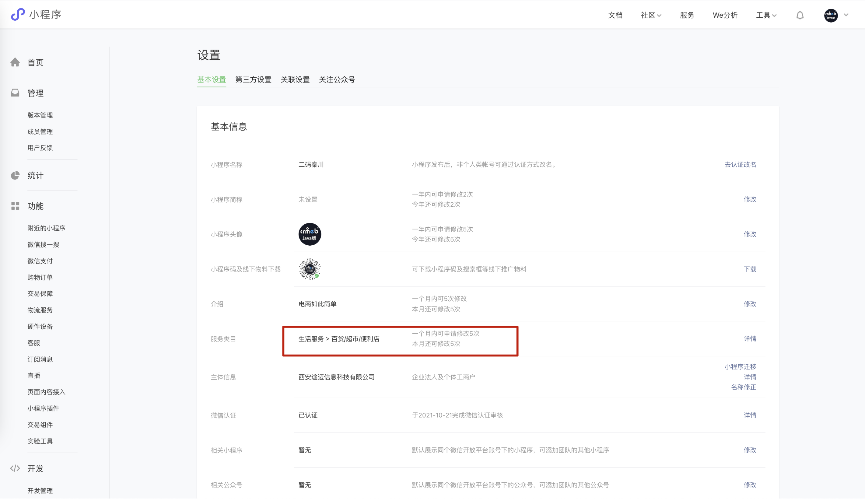The height and width of the screenshot is (504, 865).
Task: Open the notification bell
Action: (800, 15)
